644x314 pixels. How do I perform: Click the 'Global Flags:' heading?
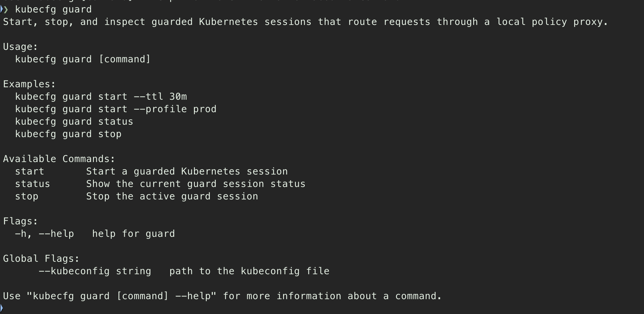pos(41,259)
